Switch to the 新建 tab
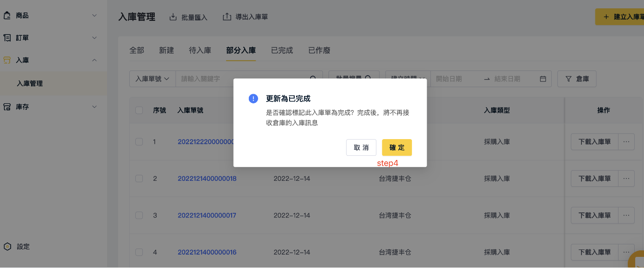 tap(166, 50)
